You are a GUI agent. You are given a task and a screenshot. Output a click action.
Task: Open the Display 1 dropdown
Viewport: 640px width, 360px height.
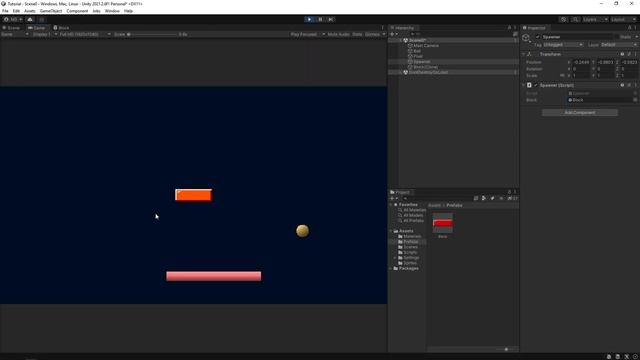pyautogui.click(x=44, y=34)
